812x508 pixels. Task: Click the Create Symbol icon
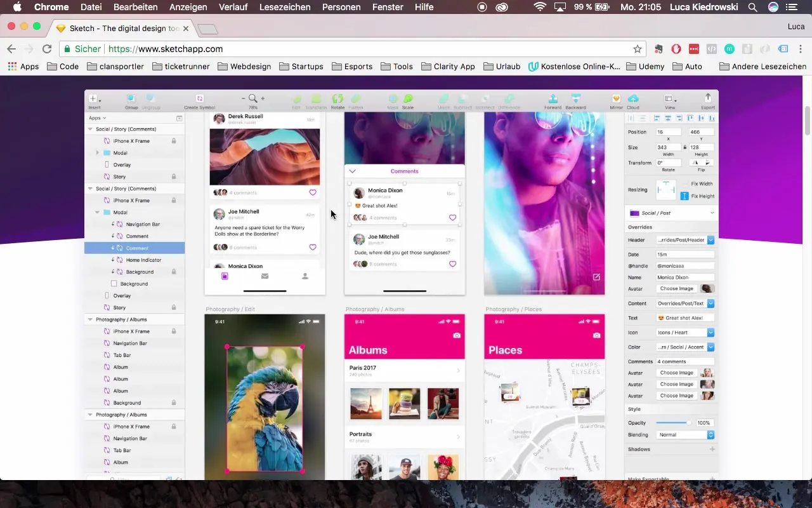tap(199, 98)
